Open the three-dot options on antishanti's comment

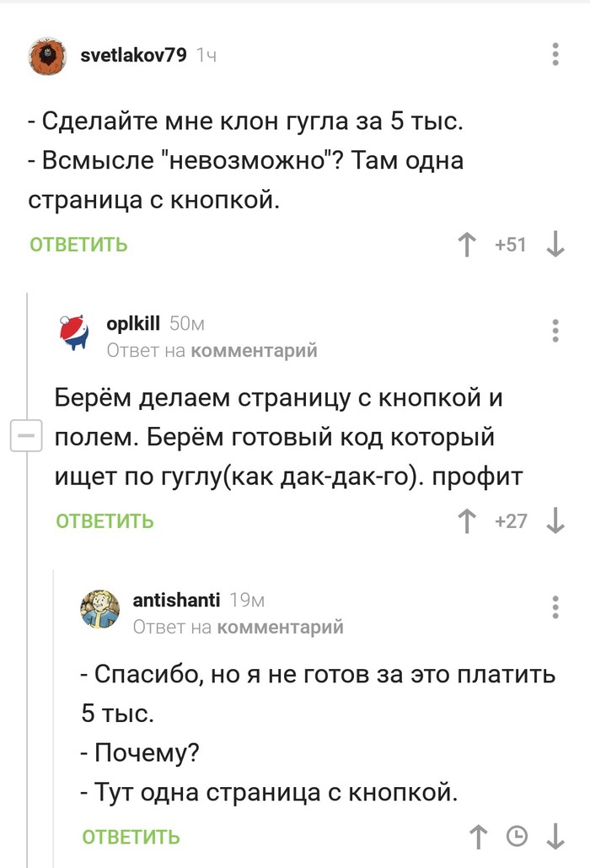(555, 606)
